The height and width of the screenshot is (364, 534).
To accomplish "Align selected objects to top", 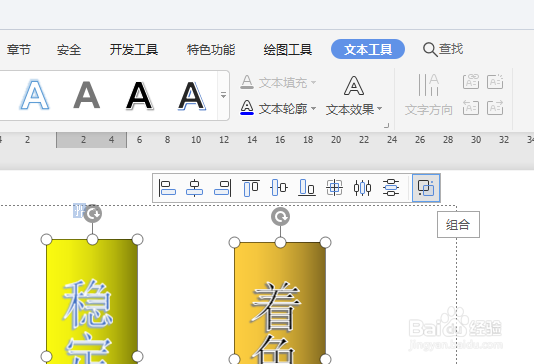I will [251, 188].
